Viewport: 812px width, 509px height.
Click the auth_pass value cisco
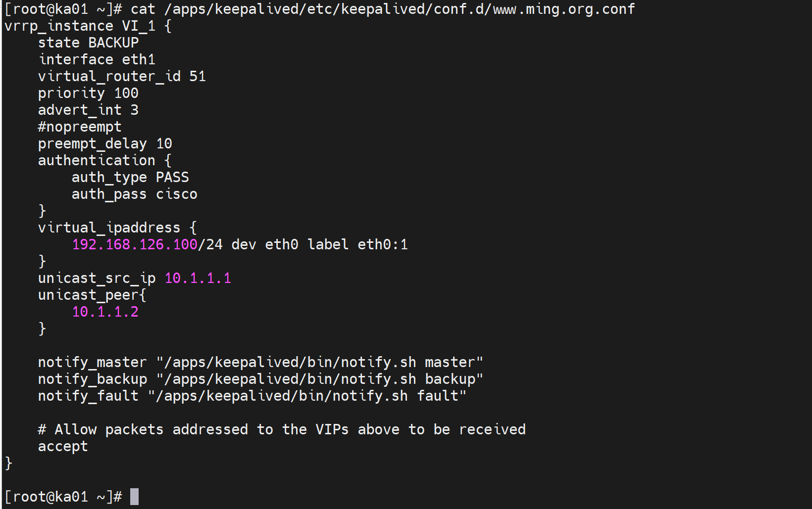tap(176, 194)
